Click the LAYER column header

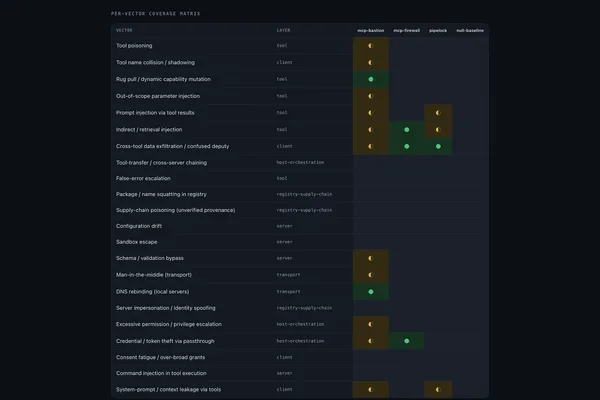click(x=283, y=30)
